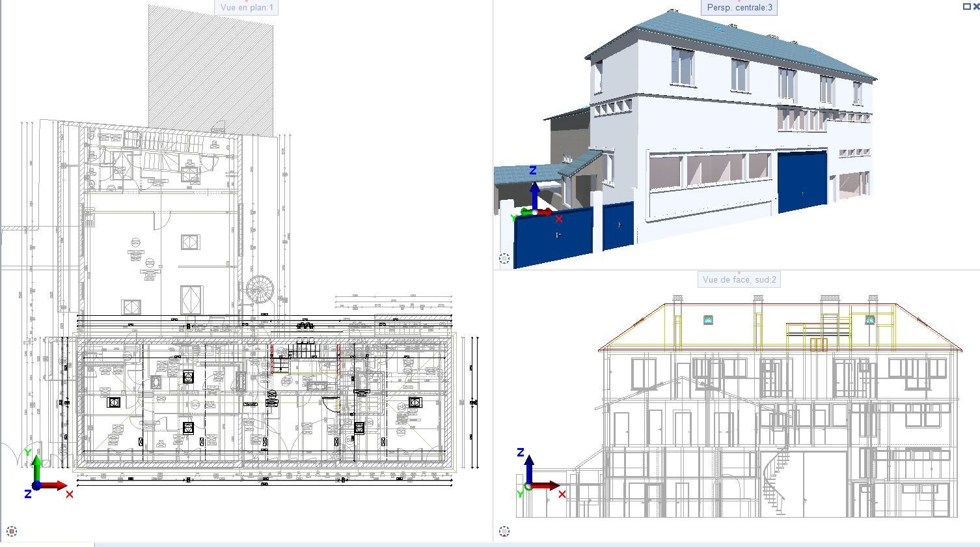Close the perspective viewport with the X icon
This screenshot has height=547, width=980.
click(x=975, y=7)
